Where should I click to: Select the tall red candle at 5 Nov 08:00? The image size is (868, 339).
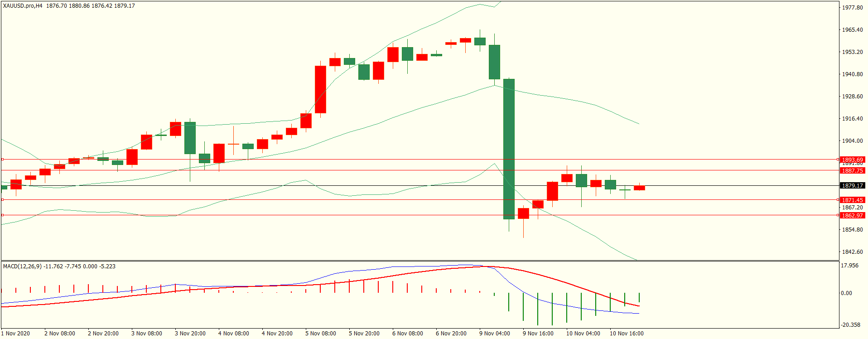coord(320,89)
